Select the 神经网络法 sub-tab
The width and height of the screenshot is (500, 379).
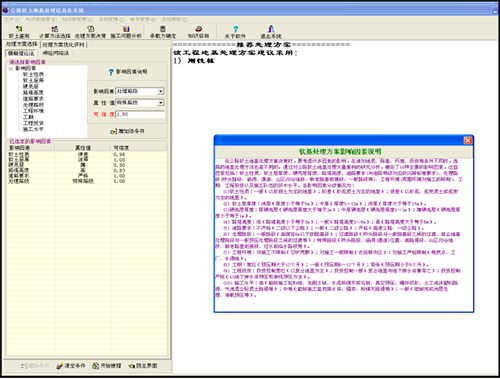coord(56,53)
